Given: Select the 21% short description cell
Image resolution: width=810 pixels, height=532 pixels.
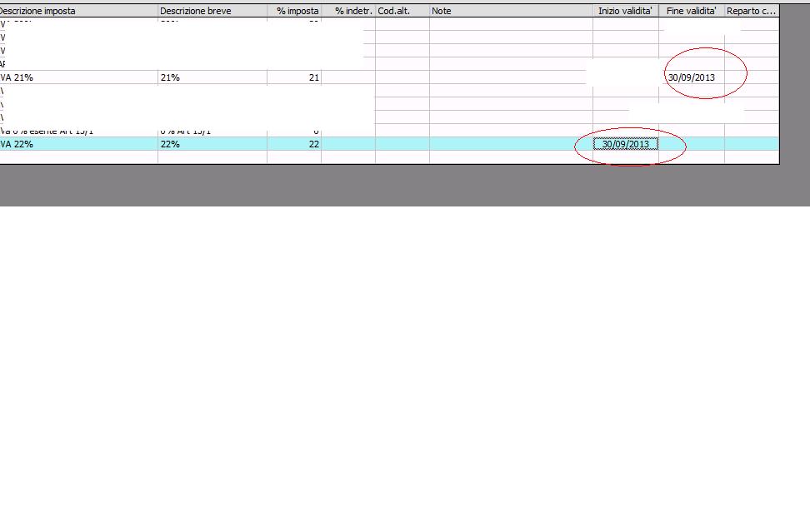Looking at the screenshot, I should (x=212, y=77).
